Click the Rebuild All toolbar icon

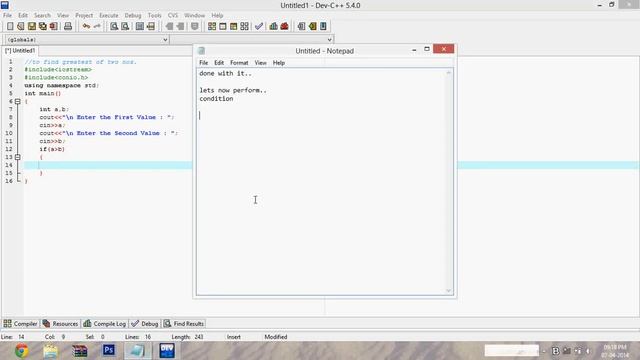(x=244, y=26)
